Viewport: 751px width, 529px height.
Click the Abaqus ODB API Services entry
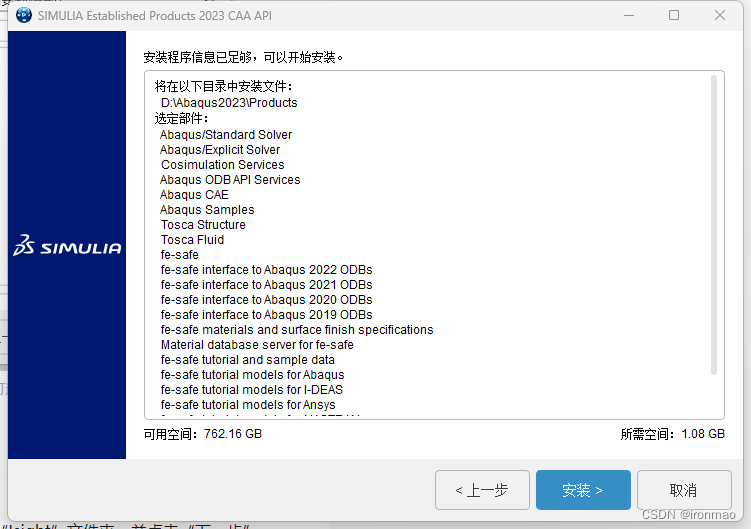point(230,180)
